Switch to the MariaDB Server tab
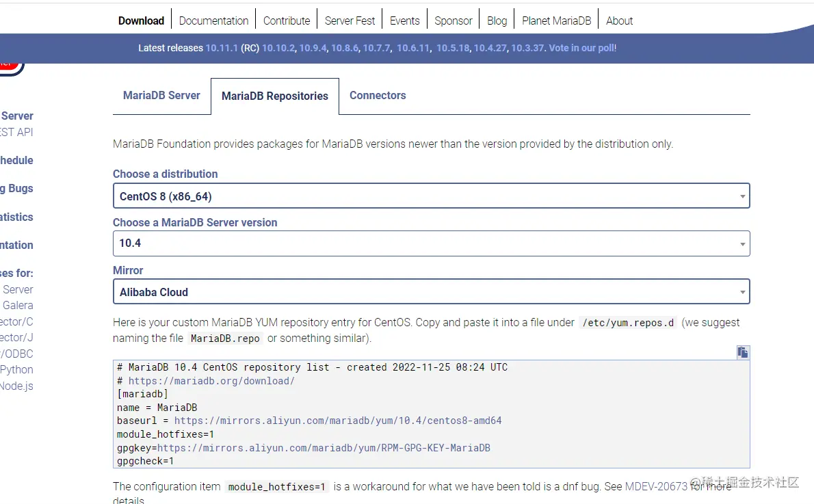 pos(161,96)
